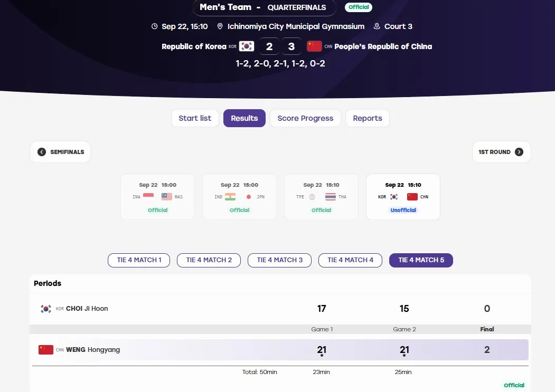Click CHOI's Game 2 score 15

coord(404,309)
